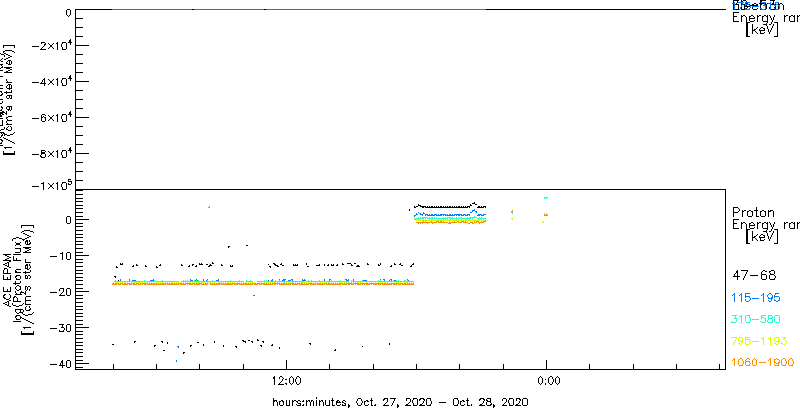Viewport: 800px width, 410px height.
Task: Click the -1×10⁵ y-axis tick label
Action: 51,186
